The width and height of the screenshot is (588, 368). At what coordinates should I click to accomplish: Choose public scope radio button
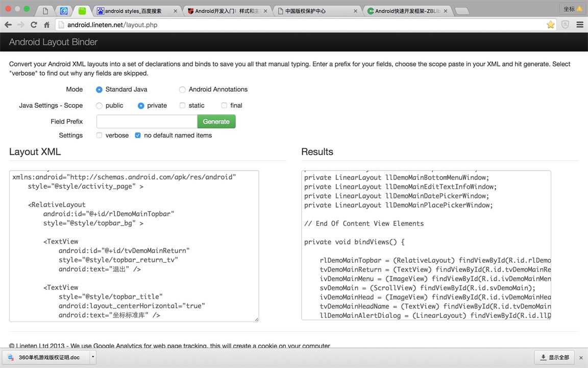point(100,106)
